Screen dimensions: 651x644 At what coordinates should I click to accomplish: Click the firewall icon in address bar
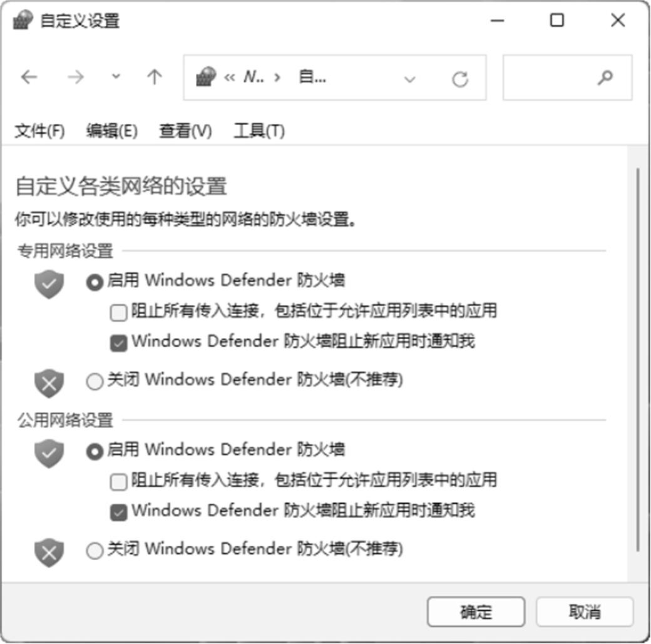(206, 77)
